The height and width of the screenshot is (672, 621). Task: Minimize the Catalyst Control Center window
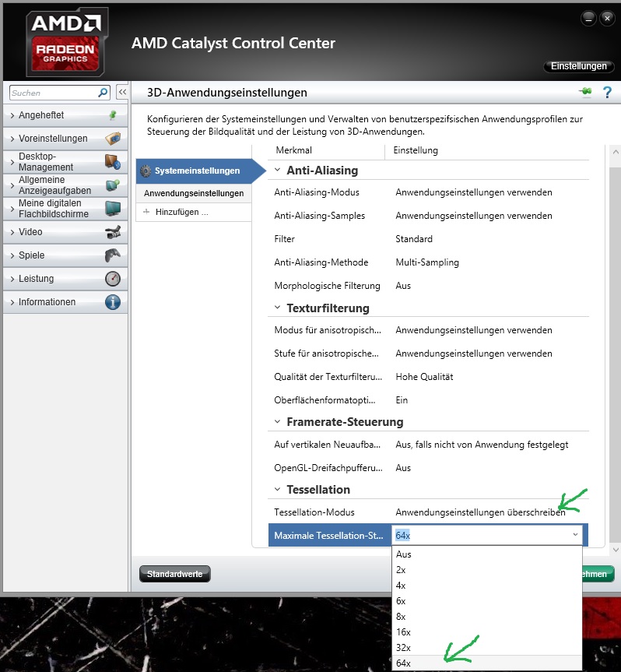[588, 18]
